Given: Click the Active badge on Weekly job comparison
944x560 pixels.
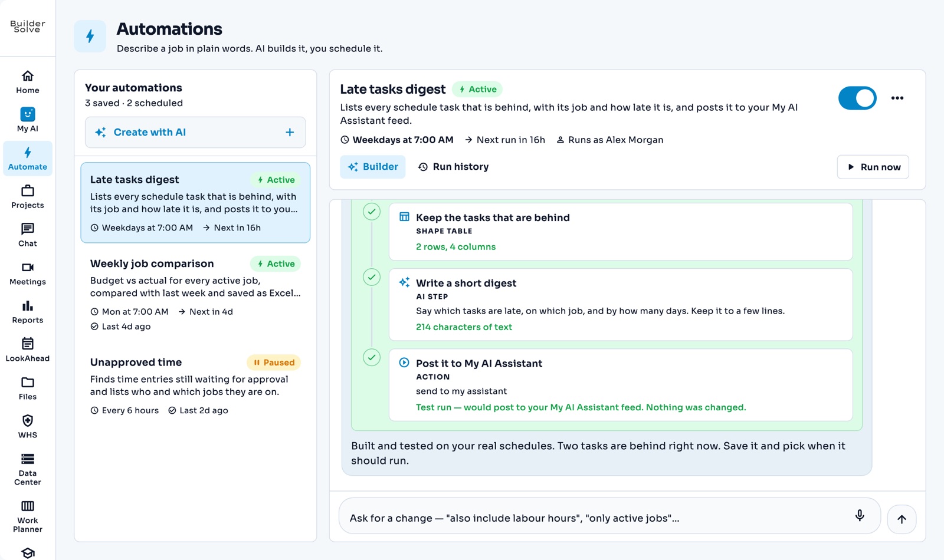Looking at the screenshot, I should (276, 264).
